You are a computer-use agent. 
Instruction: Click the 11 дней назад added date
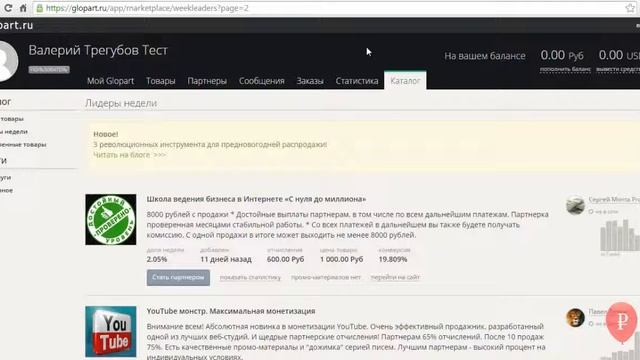226,259
